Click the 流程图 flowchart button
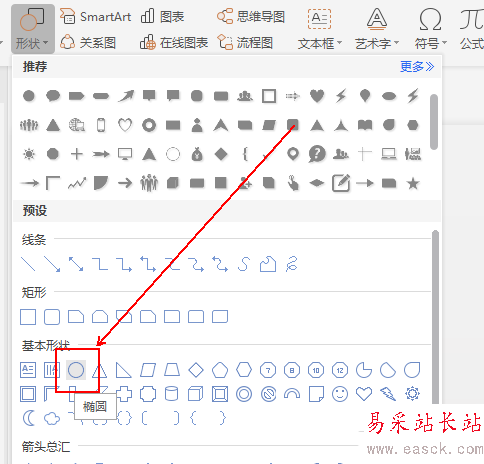484x464 pixels. tap(245, 43)
